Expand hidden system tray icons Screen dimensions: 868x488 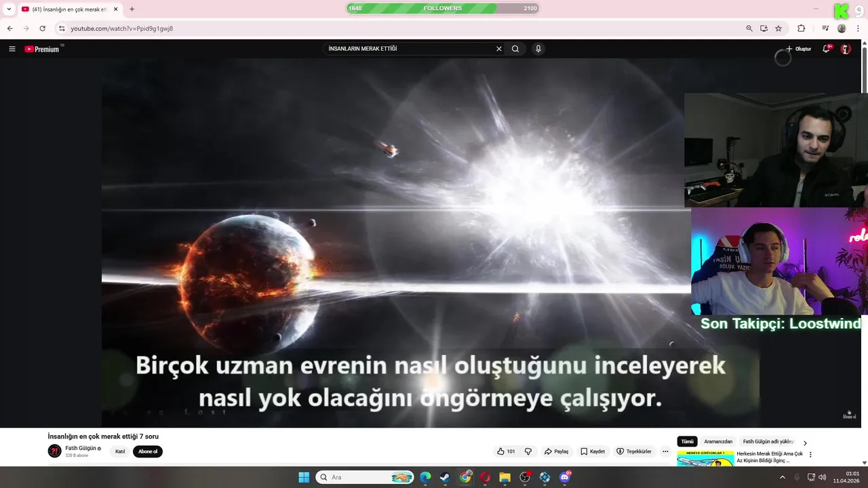(782, 477)
